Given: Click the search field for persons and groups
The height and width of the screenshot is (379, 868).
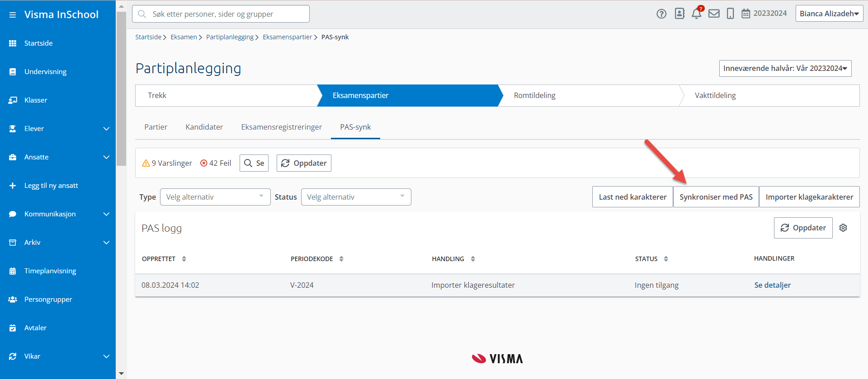Looking at the screenshot, I should (x=221, y=14).
